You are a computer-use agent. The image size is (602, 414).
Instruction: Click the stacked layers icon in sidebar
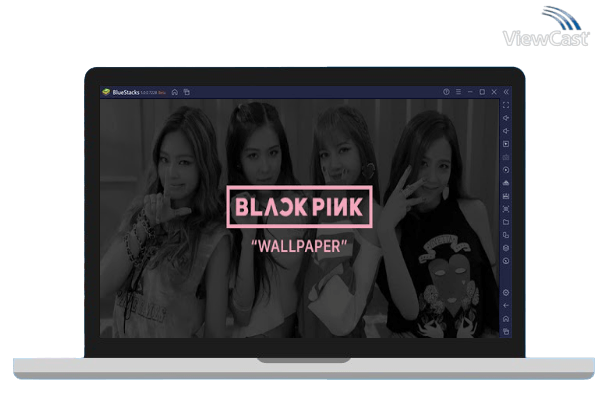click(506, 248)
